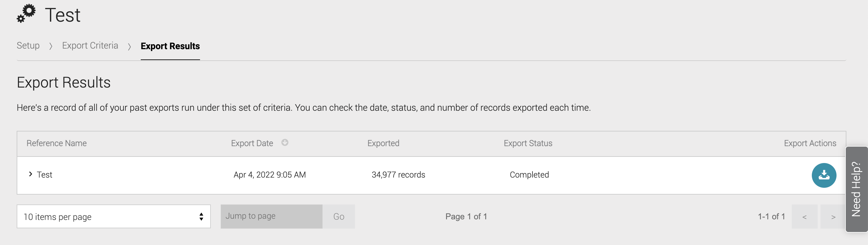
Task: Sort by Export Date arrow icon
Action: point(285,142)
